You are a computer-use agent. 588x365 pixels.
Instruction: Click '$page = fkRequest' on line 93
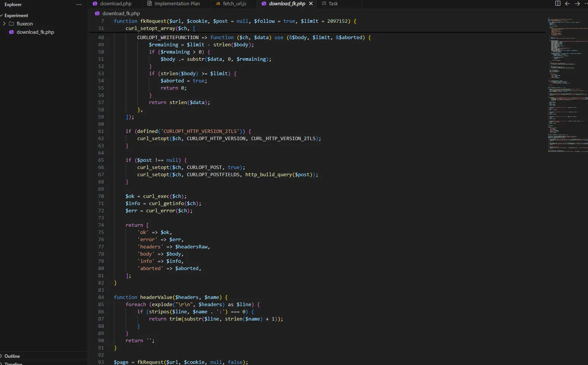click(181, 362)
